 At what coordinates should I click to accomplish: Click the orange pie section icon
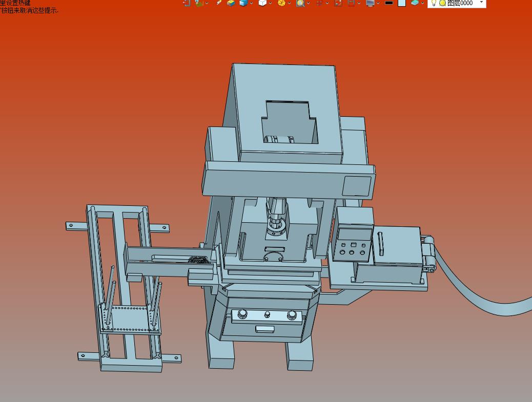coord(281,3)
